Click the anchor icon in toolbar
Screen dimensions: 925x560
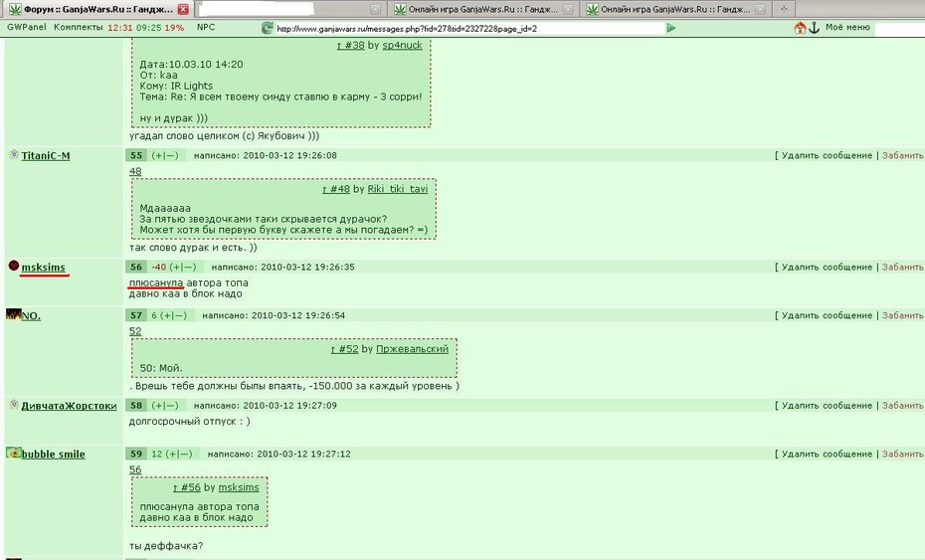tap(814, 28)
